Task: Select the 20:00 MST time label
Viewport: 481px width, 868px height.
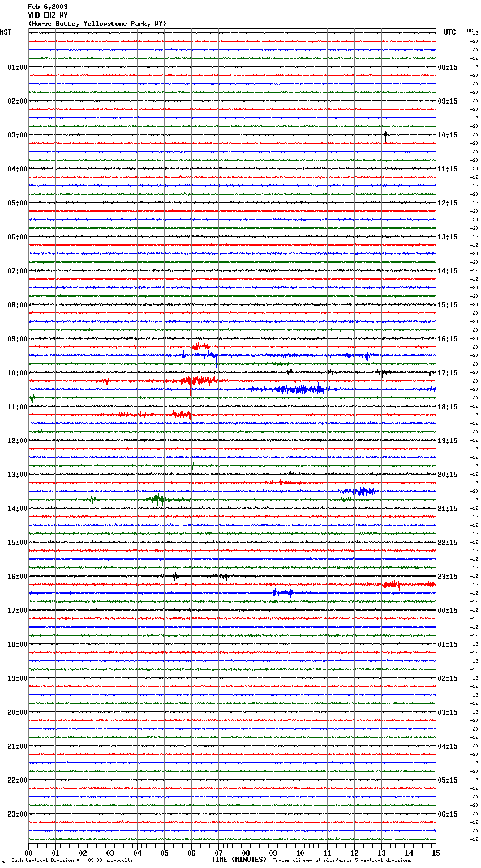Action: pos(18,712)
